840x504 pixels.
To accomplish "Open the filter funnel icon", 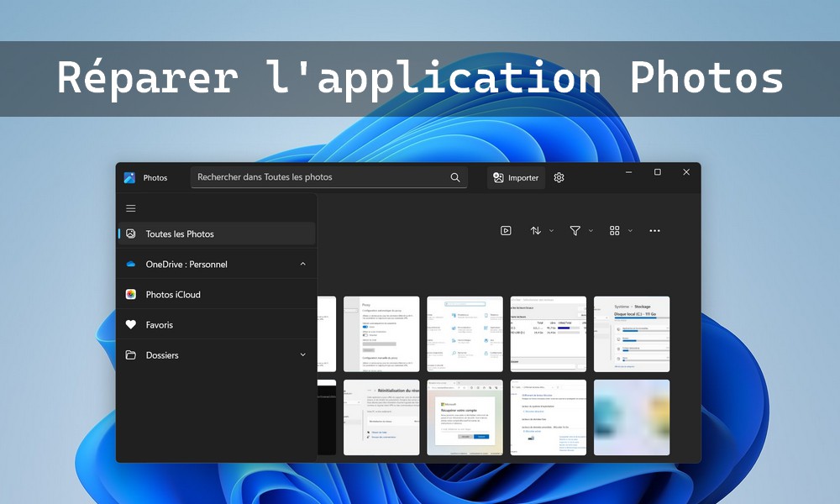I will pyautogui.click(x=575, y=230).
